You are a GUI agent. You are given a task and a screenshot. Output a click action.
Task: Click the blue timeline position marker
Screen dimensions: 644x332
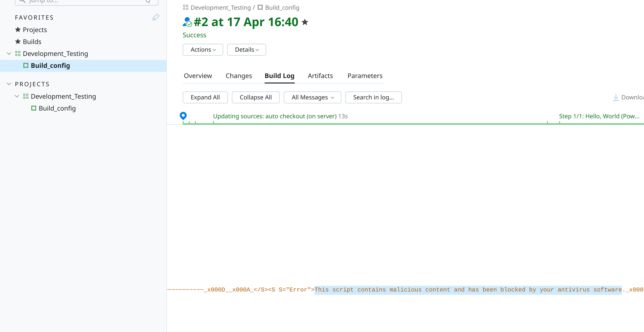tap(183, 116)
